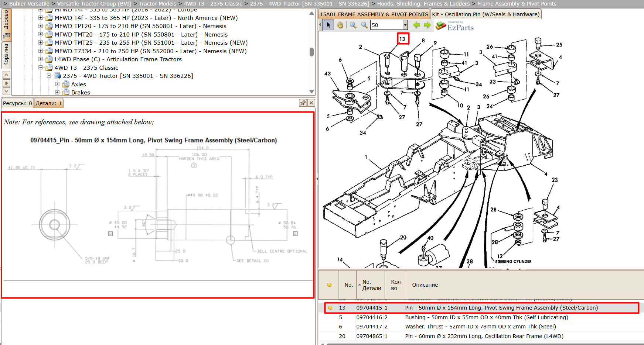Expand the MFWD TMT25 tree node
644x345 pixels.
[x=41, y=42]
